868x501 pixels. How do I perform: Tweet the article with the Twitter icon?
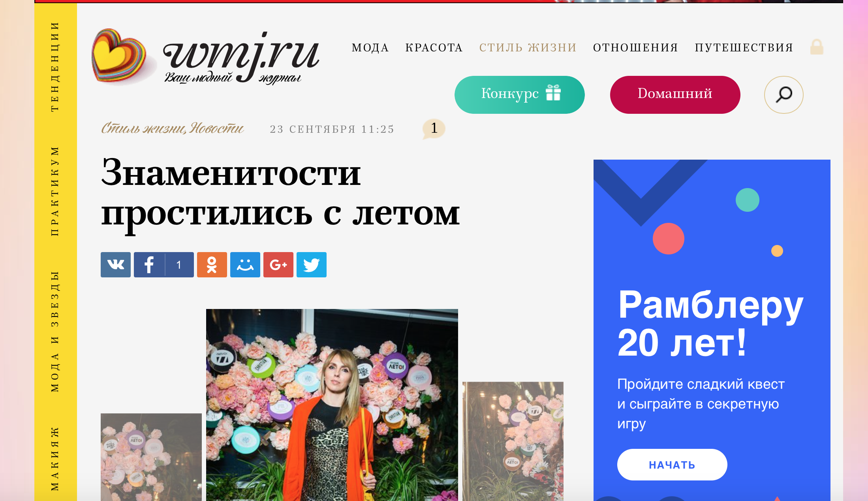coord(312,265)
